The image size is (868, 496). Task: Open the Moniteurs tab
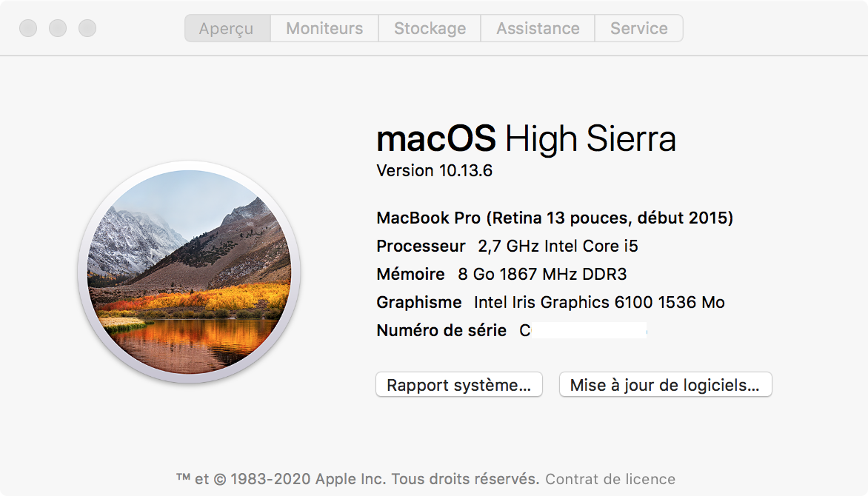pos(324,29)
